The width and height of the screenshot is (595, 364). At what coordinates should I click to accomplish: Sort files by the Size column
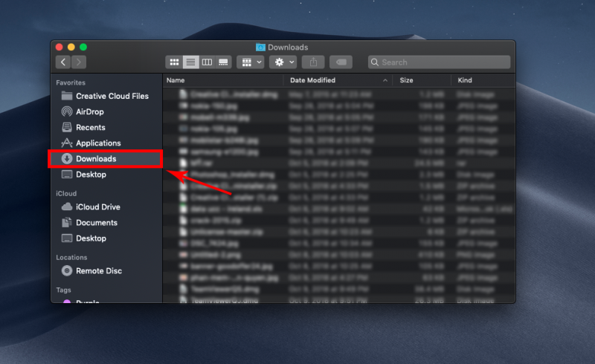coord(421,80)
